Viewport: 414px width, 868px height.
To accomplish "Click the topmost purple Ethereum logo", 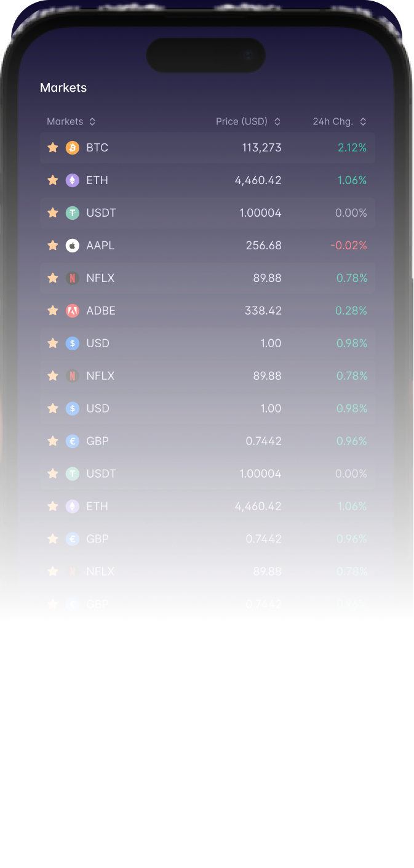I will 73,180.
